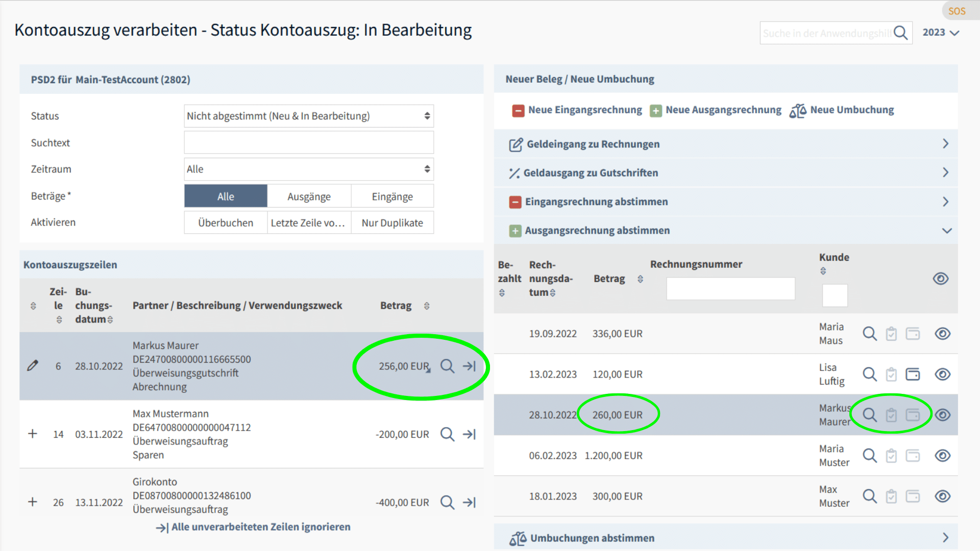
Task: Select the Ausgänge amounts tab
Action: [309, 196]
